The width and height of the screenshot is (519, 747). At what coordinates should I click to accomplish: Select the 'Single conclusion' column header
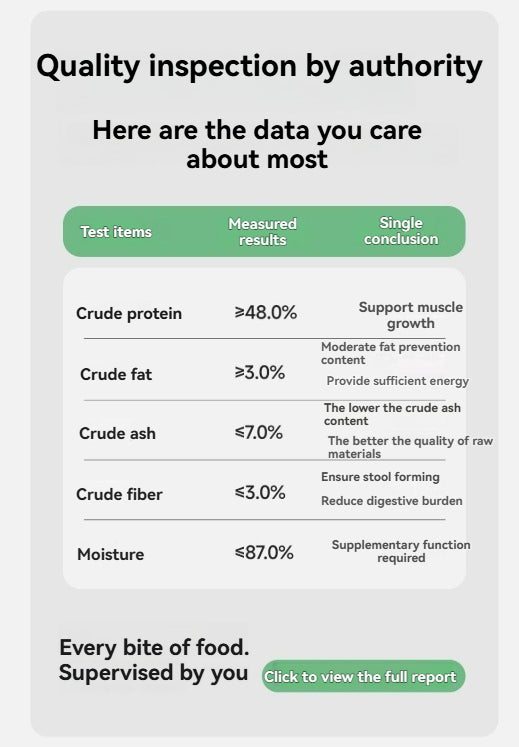401,231
